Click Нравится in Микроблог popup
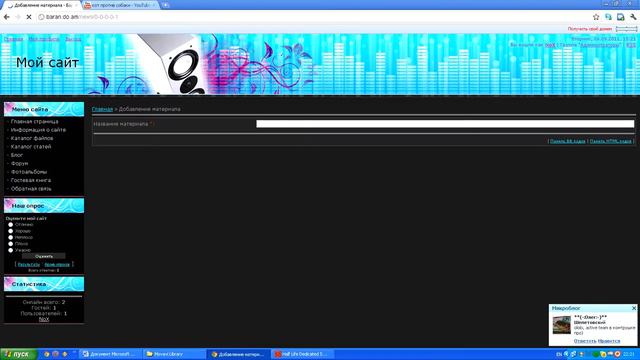This screenshot has height=360, width=640. click(x=609, y=341)
